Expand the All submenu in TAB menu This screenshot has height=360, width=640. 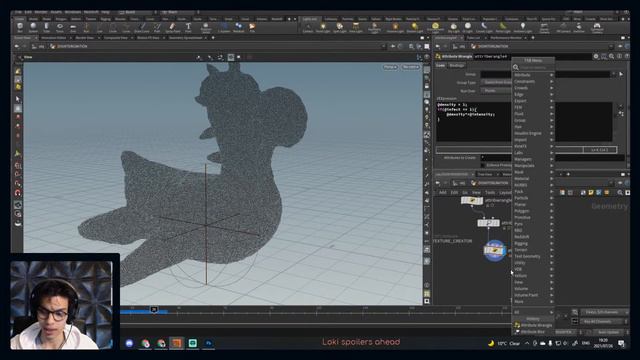coord(533,312)
